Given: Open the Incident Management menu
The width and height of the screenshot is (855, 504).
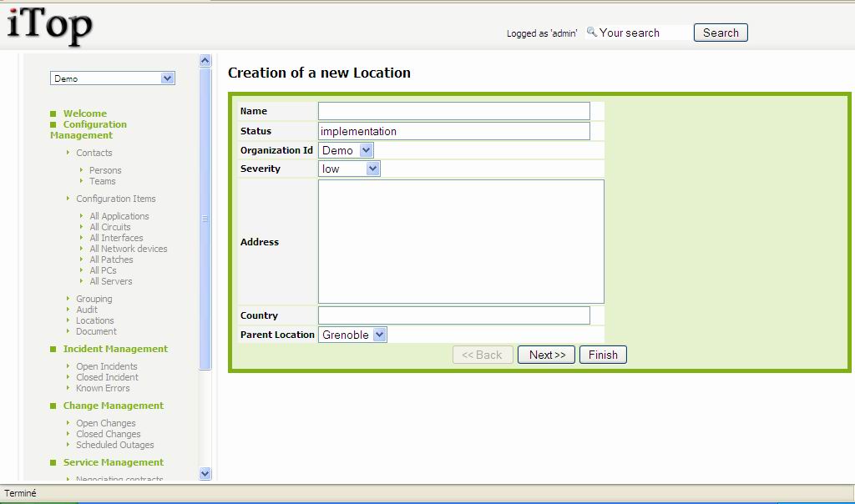Looking at the screenshot, I should point(115,349).
